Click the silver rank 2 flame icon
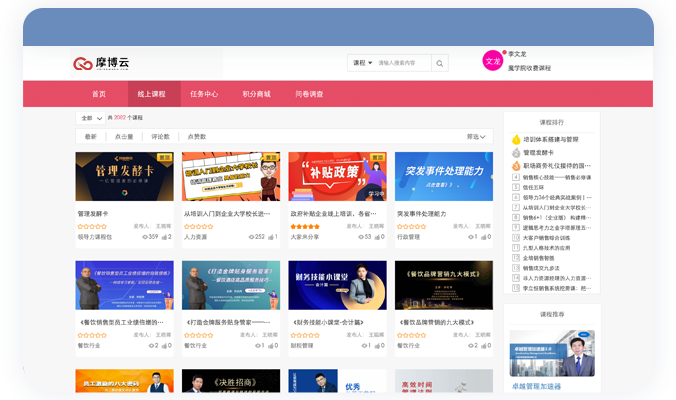Image resolution: width=676 pixels, height=400 pixels. click(x=516, y=153)
